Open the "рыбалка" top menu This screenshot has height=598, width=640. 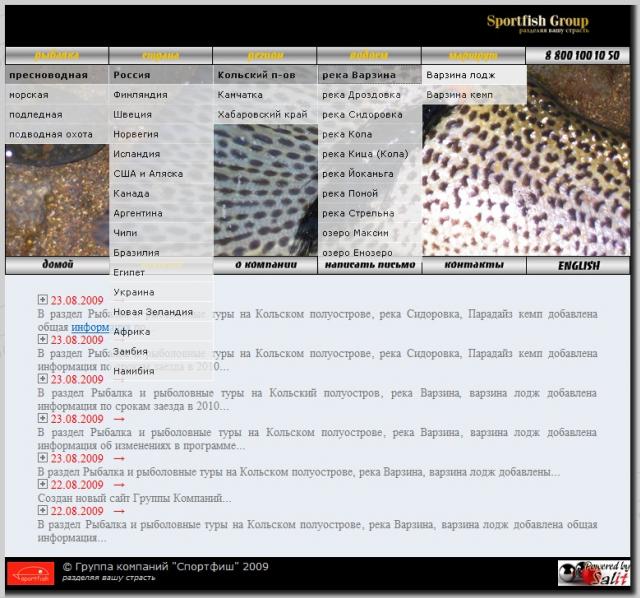pos(57,56)
